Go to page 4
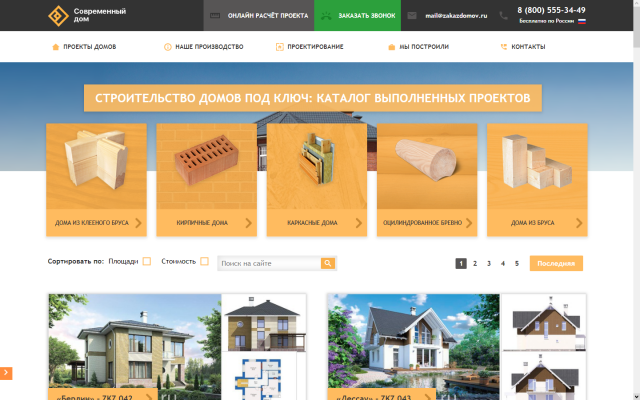Viewport: 640px width, 400px height. click(502, 264)
